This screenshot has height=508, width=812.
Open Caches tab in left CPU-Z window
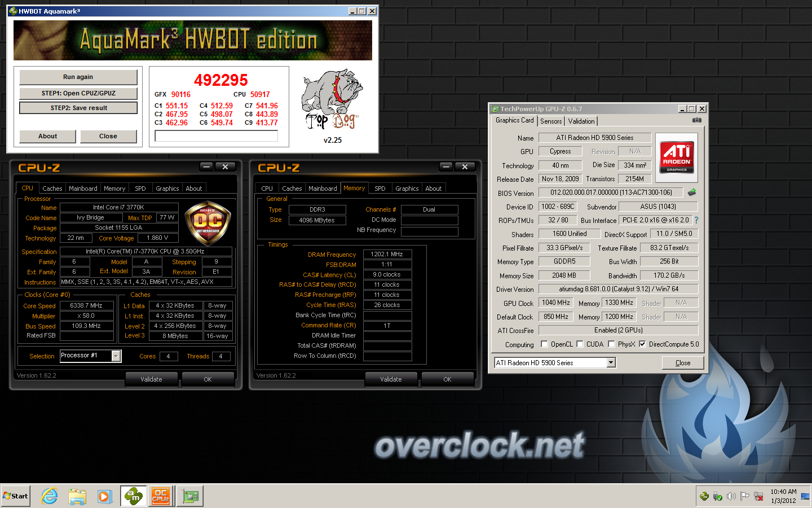coord(52,189)
